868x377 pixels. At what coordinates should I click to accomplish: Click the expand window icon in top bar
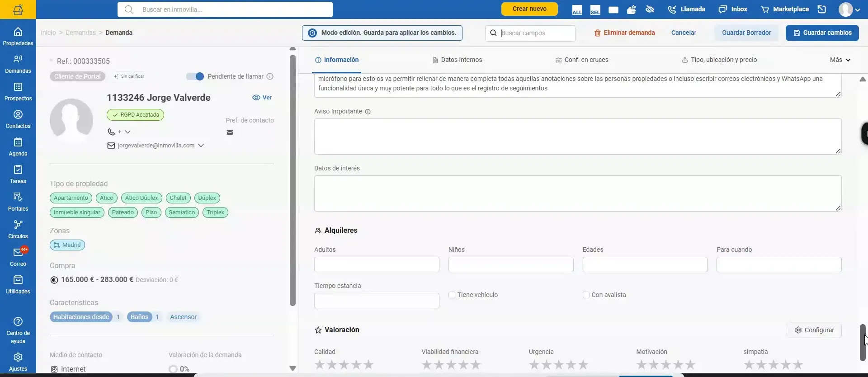point(822,9)
